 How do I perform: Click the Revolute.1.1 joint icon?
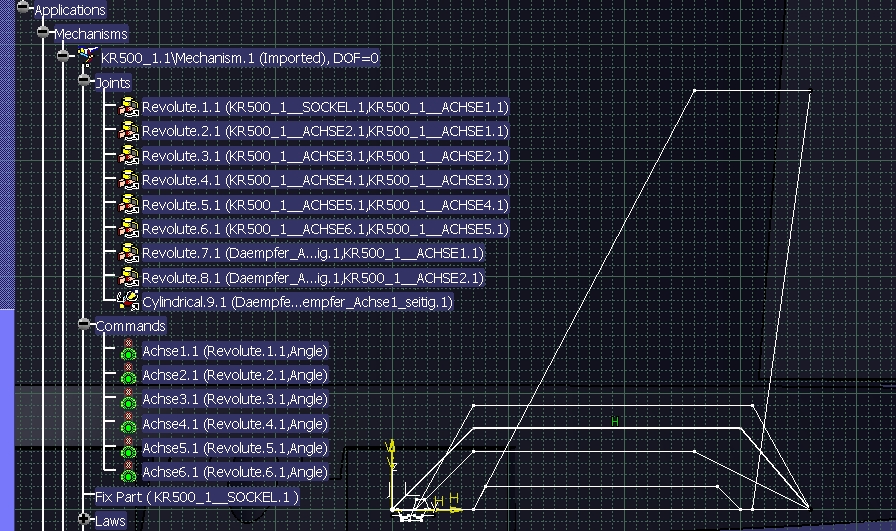[129, 107]
